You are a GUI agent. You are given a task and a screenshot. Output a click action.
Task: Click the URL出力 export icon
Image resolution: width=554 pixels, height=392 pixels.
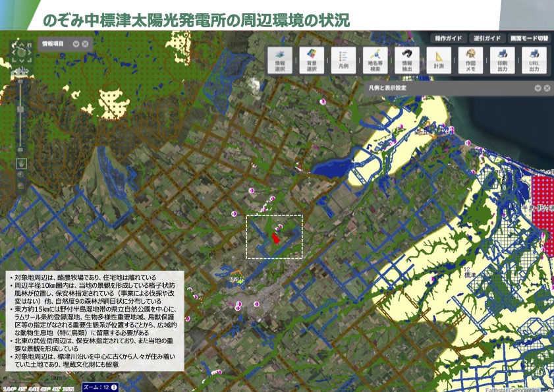point(534,60)
